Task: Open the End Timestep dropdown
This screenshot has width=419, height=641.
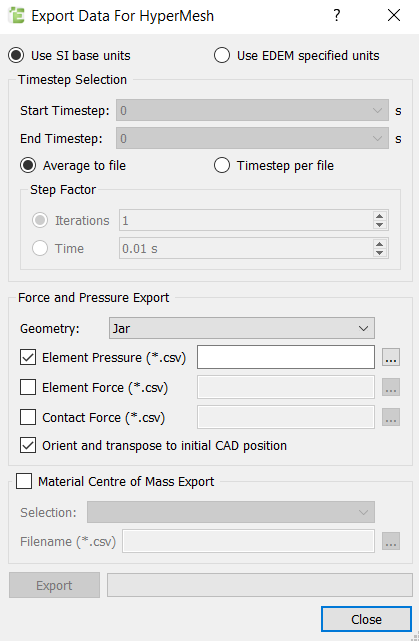Action: click(x=252, y=139)
